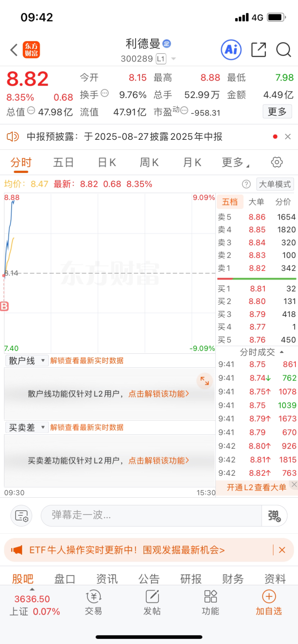
Task: Expand the stock code dropdown arrow
Action: [x=173, y=59]
